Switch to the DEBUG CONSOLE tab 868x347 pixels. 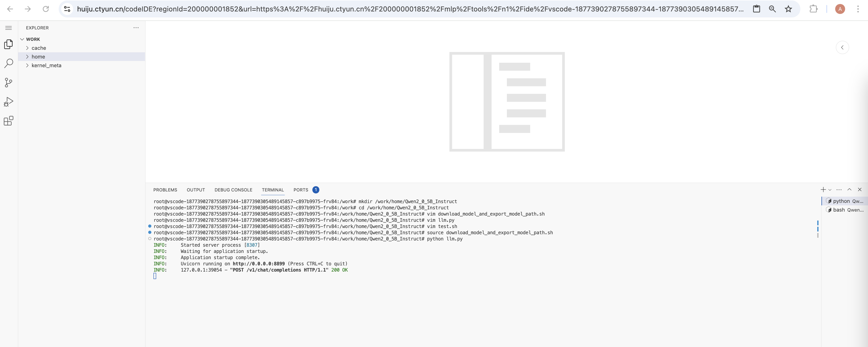[x=233, y=190]
